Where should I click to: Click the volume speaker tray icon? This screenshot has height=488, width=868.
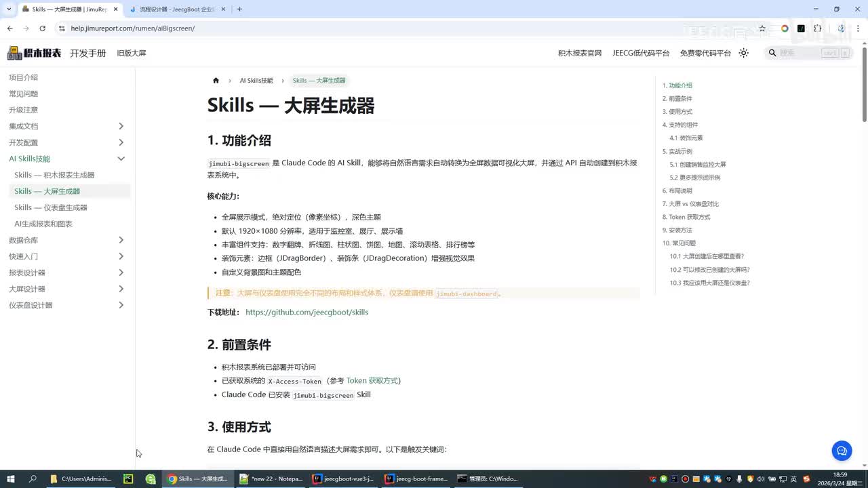tap(760, 479)
